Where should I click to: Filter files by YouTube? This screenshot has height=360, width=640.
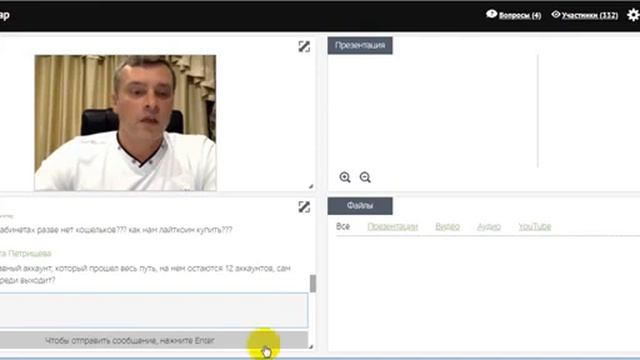pyautogui.click(x=535, y=227)
